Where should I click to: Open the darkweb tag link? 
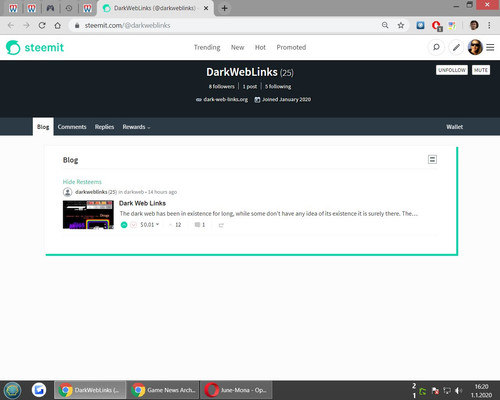coord(134,192)
